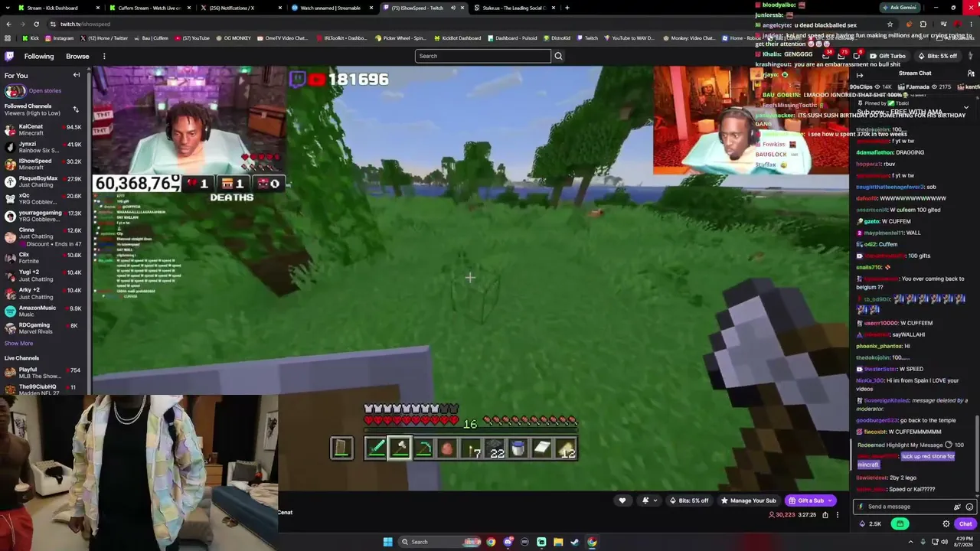
Task: Open the stream's three-dot options menu
Action: pyautogui.click(x=837, y=515)
